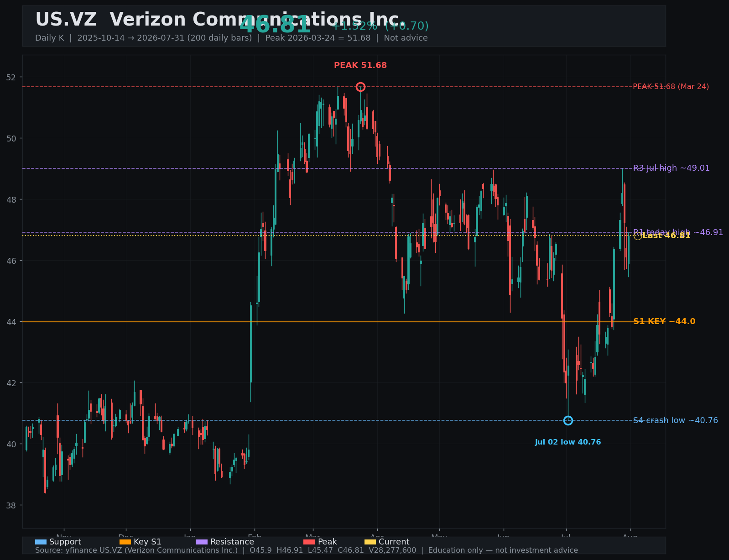Select the purple Resistance legend swatch
The height and width of the screenshot is (560, 729).
click(x=202, y=542)
